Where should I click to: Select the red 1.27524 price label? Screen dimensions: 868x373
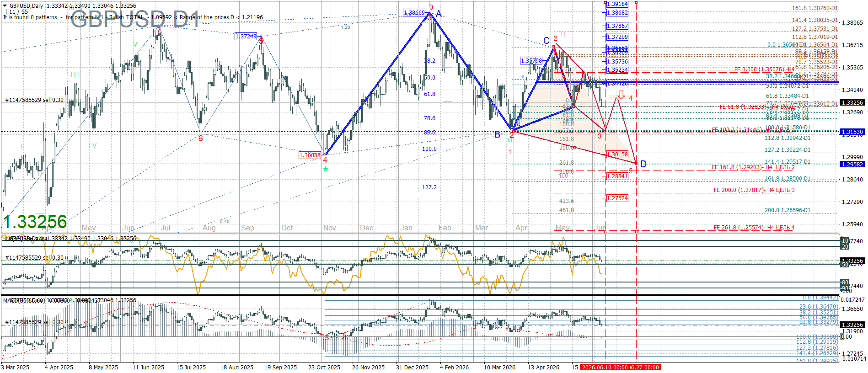point(617,198)
